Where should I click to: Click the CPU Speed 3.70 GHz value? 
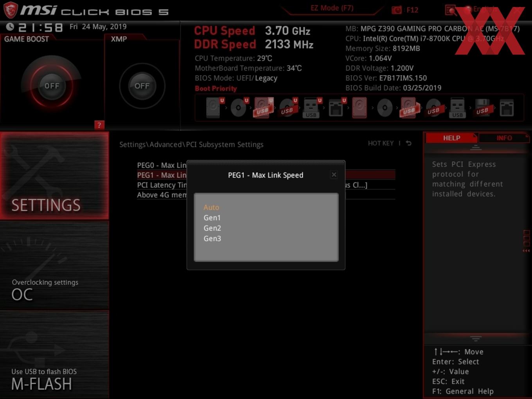[x=288, y=31]
